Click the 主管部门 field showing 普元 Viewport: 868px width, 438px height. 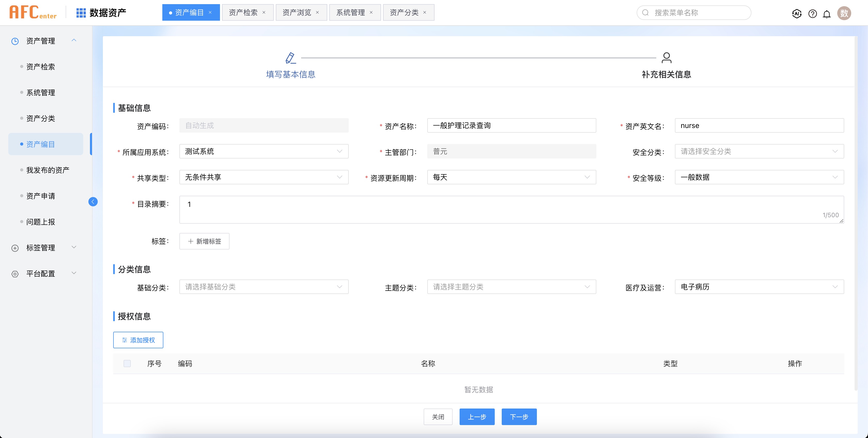(x=512, y=151)
